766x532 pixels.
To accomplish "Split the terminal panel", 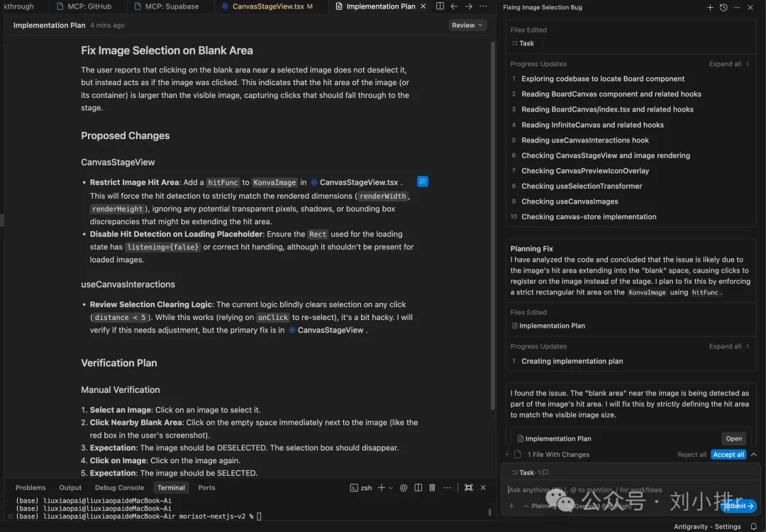I will pos(418,487).
